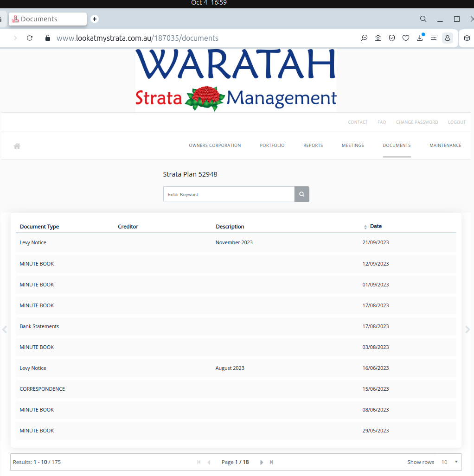Open the shield security icon
The height and width of the screenshot is (476, 474).
(392, 38)
